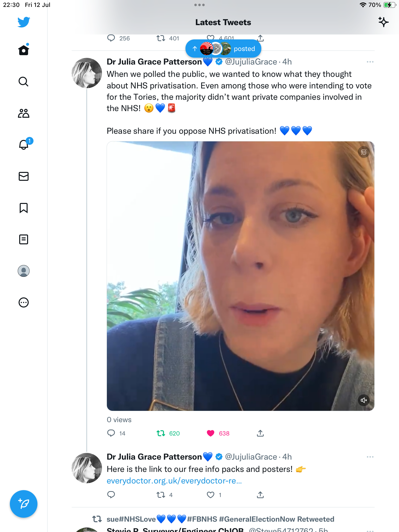This screenshot has height=532, width=399.
Task: Click the sparkle timeline options icon
Action: pyautogui.click(x=383, y=22)
